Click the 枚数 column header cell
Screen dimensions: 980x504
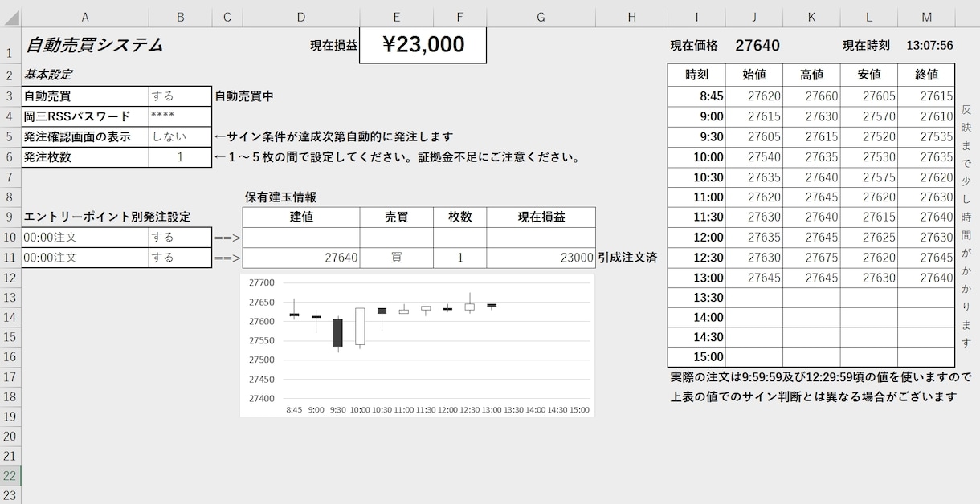[x=459, y=217]
